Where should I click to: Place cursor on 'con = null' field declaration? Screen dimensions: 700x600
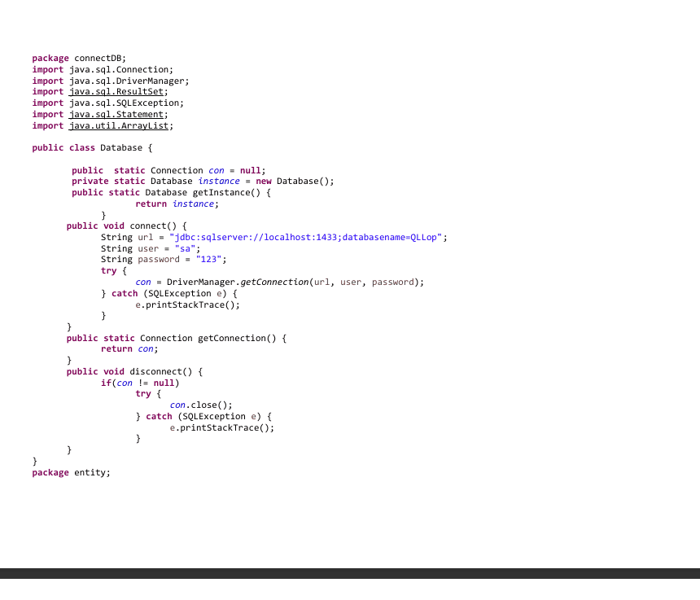pyautogui.click(x=236, y=170)
